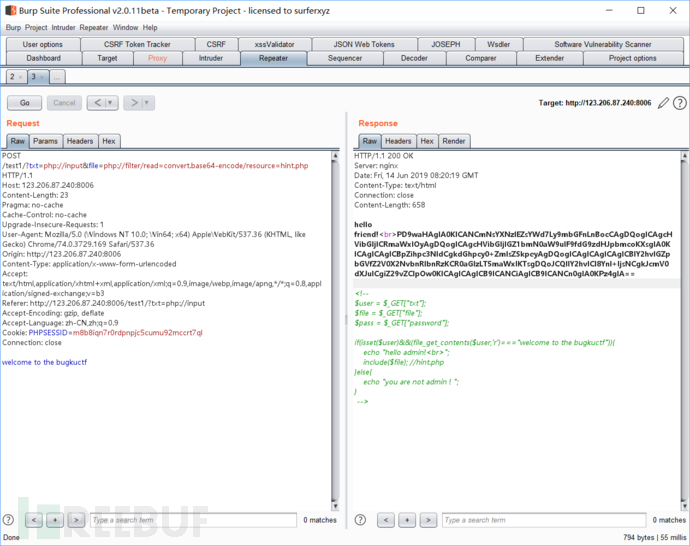
Task: Click the plus button in request search
Action: point(55,520)
